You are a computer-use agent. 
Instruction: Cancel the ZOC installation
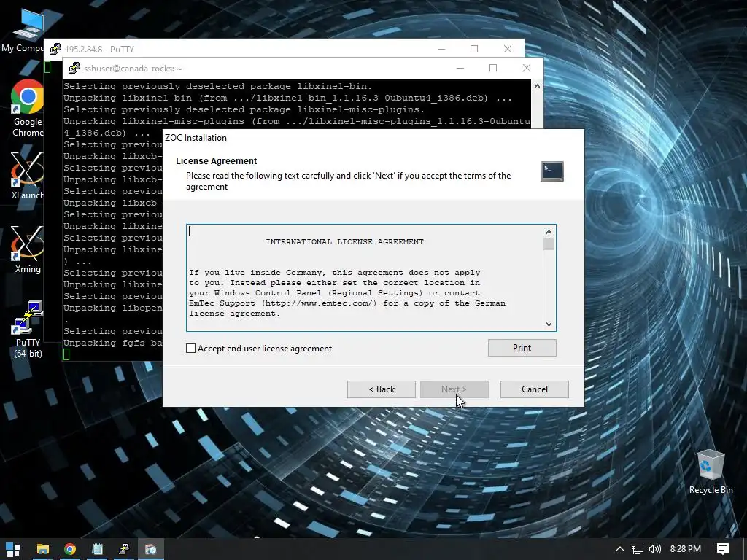tap(534, 389)
